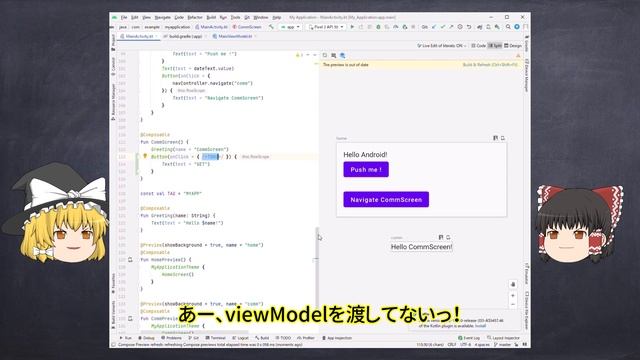The height and width of the screenshot is (360, 640).
Task: Click next highlighted error arrow in editor
Action: pos(315,55)
